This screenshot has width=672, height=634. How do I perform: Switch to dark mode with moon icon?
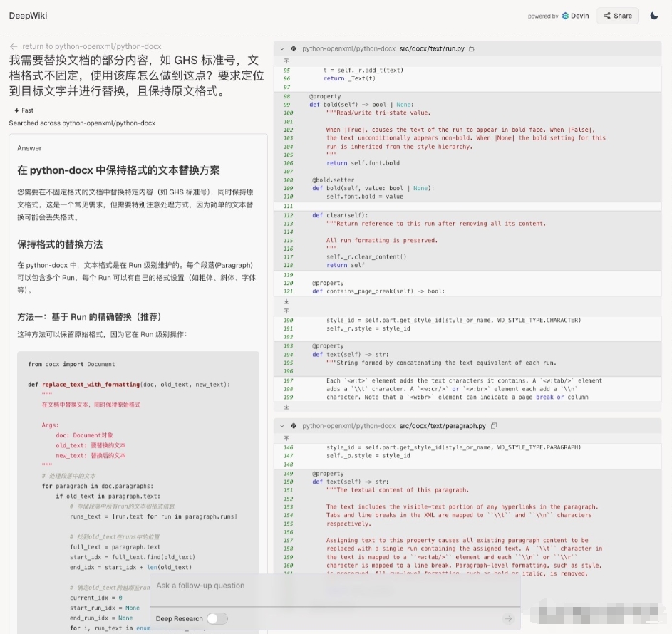(x=654, y=16)
